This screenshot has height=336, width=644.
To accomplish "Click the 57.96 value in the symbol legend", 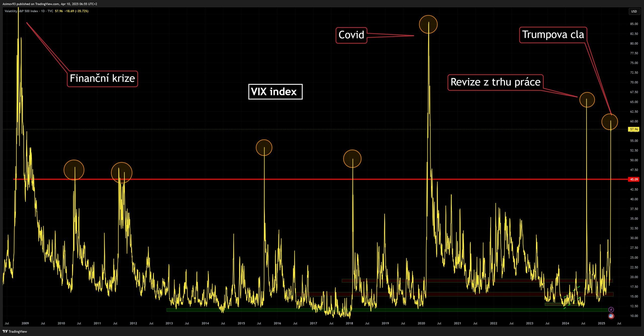I will [x=59, y=11].
